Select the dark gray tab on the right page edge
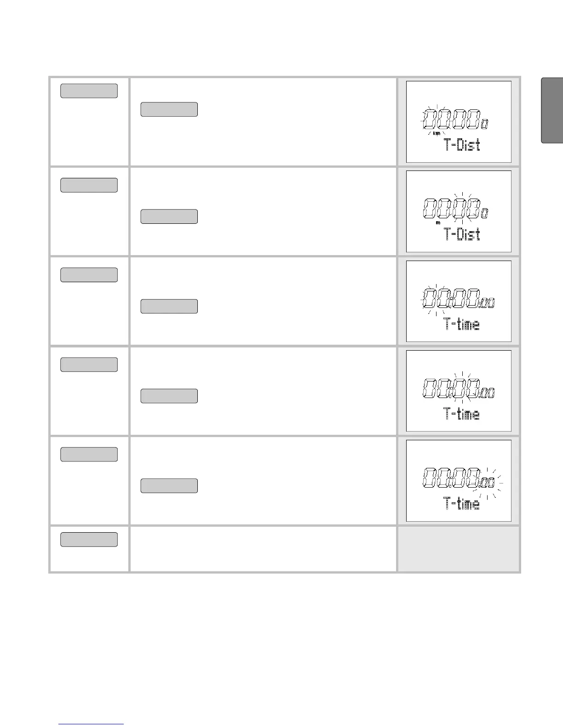The width and height of the screenshot is (563, 728). pyautogui.click(x=552, y=111)
